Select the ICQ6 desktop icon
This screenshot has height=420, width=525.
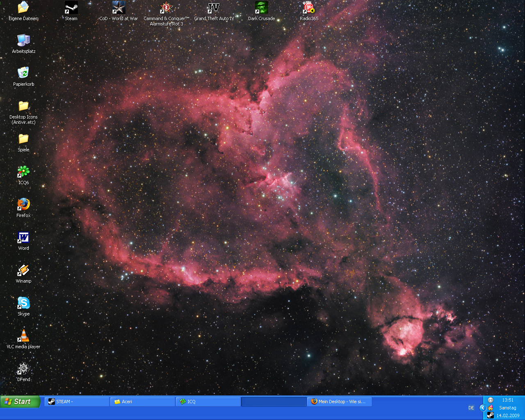[23, 172]
